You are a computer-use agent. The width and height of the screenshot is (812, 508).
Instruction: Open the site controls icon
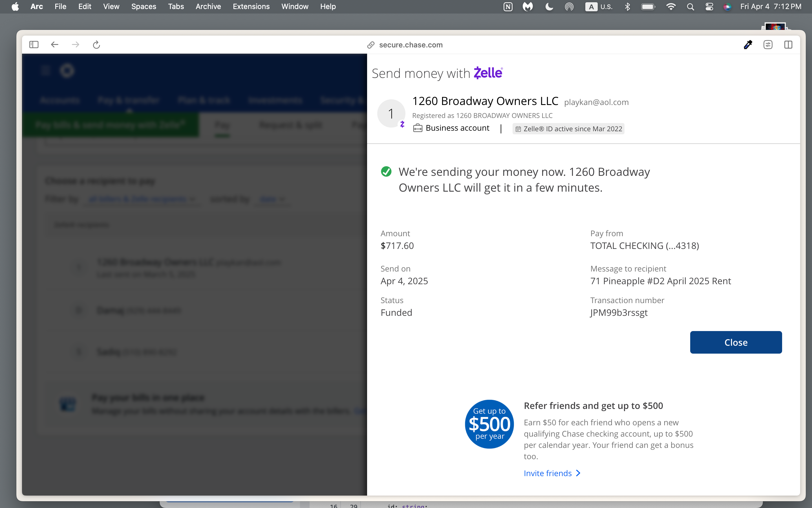coord(768,45)
